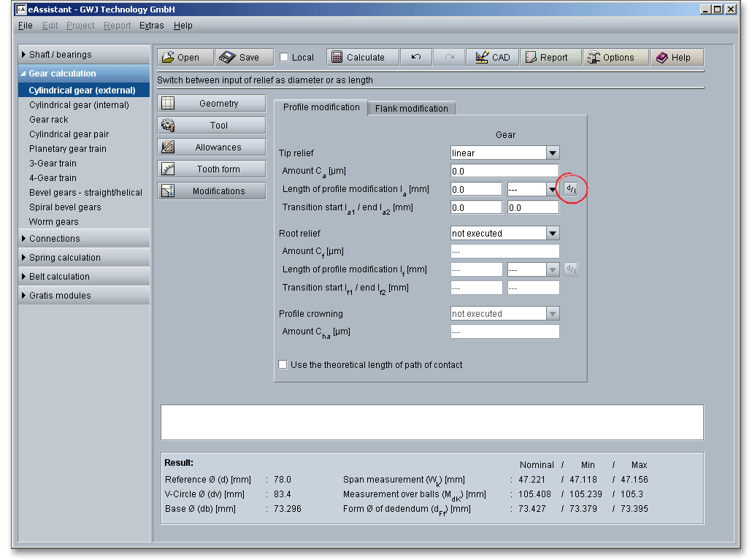752x560 pixels.
Task: Click the Tooth form button
Action: 211,169
